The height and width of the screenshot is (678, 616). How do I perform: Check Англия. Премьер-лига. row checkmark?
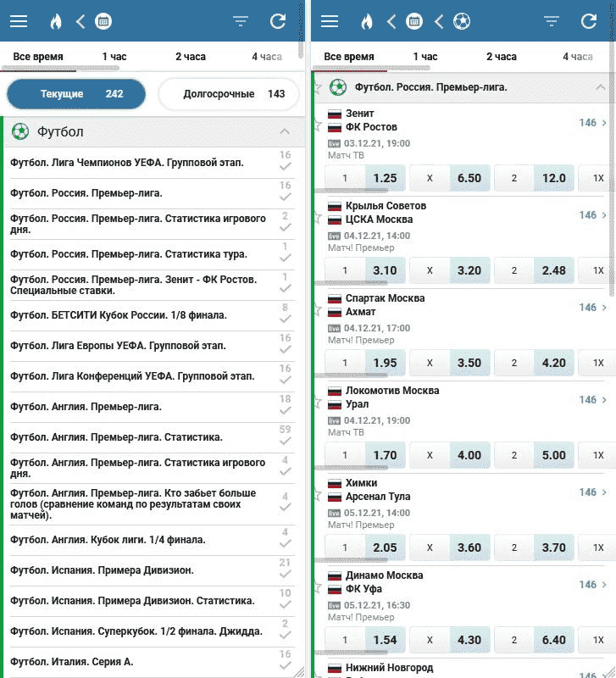(x=286, y=410)
